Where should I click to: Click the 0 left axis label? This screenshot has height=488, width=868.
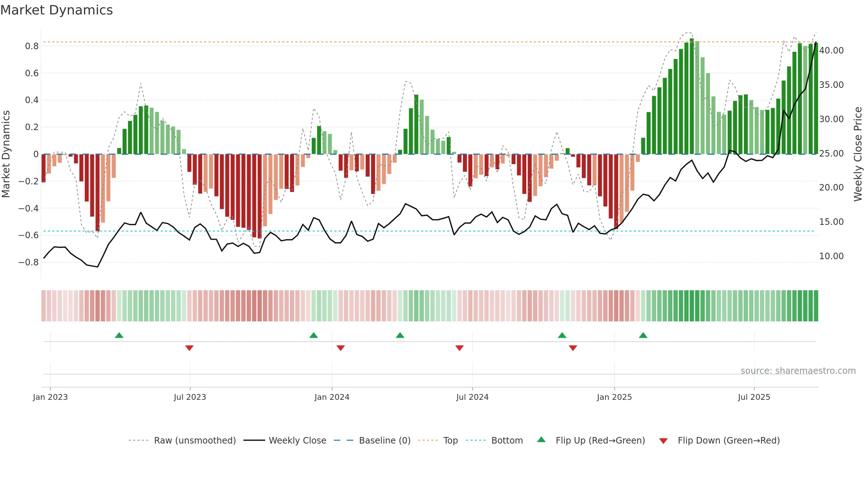[36, 154]
